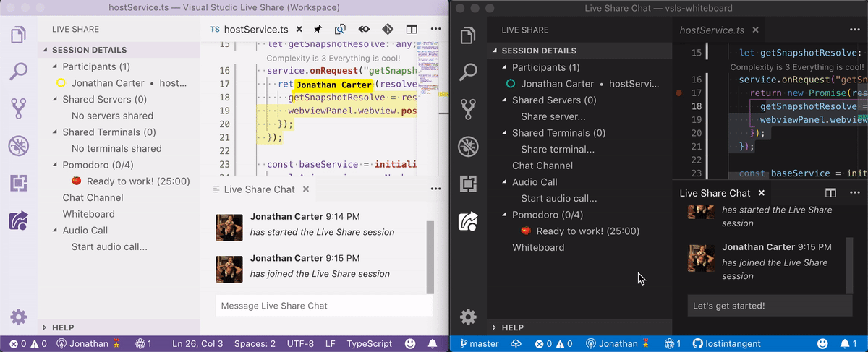Click the cloud sync icon in dark status bar
868x352 pixels.
[x=516, y=344]
